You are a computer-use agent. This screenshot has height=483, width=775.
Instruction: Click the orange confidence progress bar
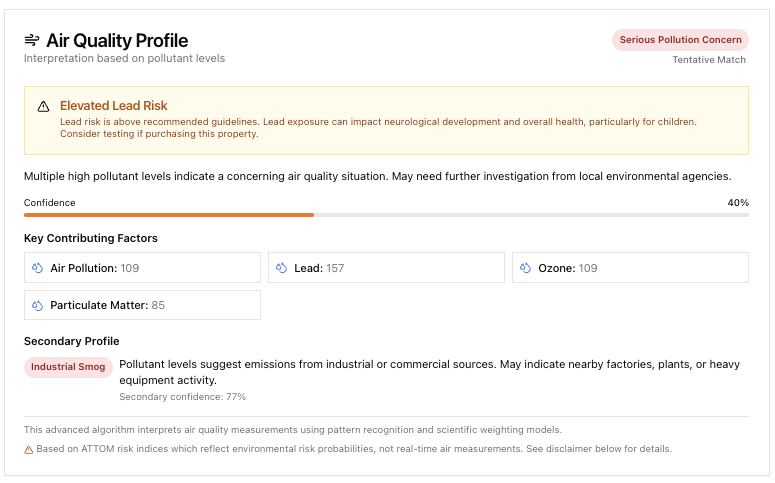click(x=169, y=215)
